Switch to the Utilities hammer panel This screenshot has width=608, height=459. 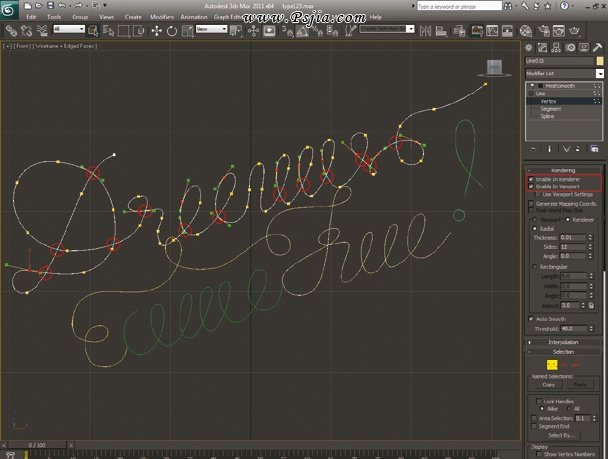point(598,48)
